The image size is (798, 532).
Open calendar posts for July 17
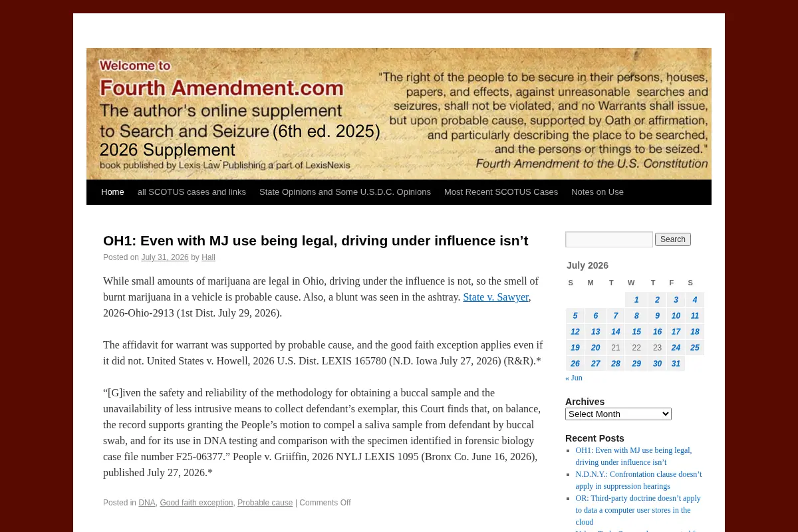pos(676,332)
